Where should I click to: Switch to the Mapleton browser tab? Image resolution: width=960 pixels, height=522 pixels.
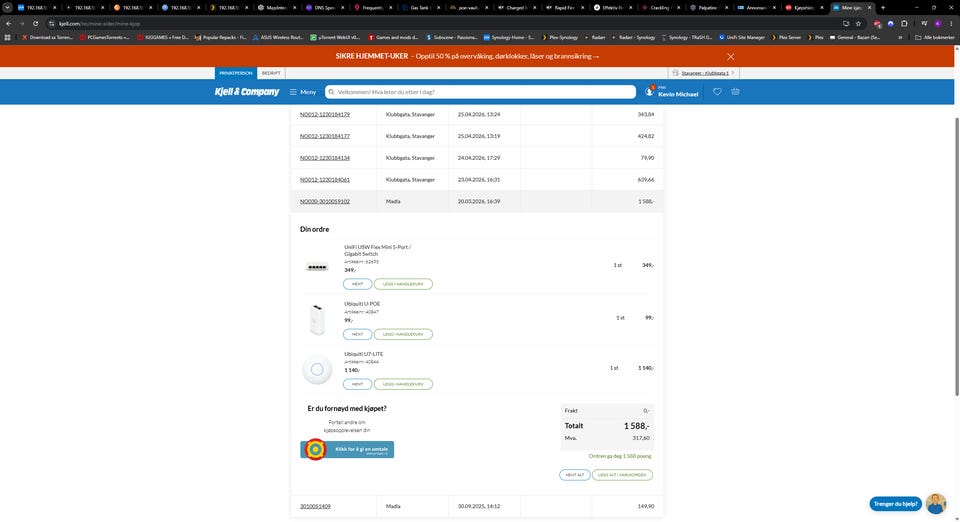click(x=276, y=7)
